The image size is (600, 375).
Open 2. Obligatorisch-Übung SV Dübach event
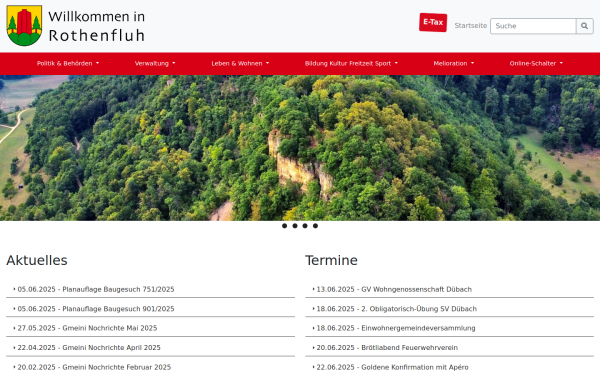396,309
